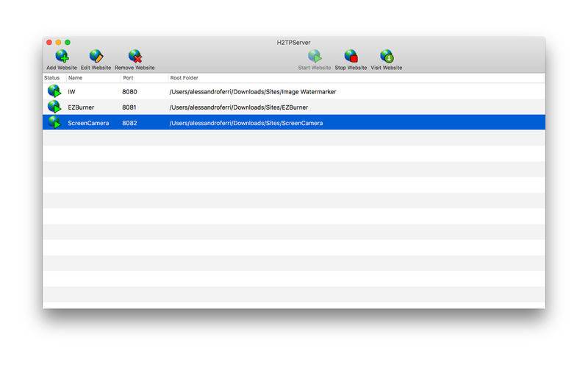588x368 pixels.
Task: Click the status icon for EZBurner
Action: pos(54,107)
